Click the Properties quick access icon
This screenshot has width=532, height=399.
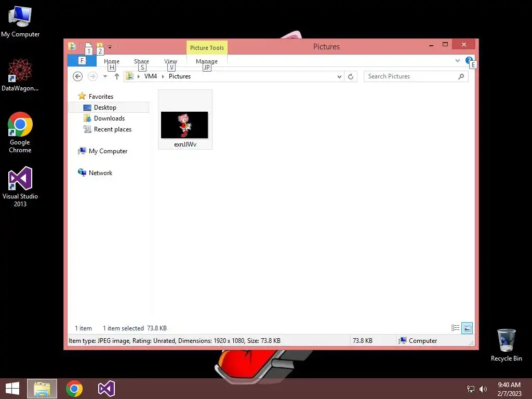coord(88,46)
